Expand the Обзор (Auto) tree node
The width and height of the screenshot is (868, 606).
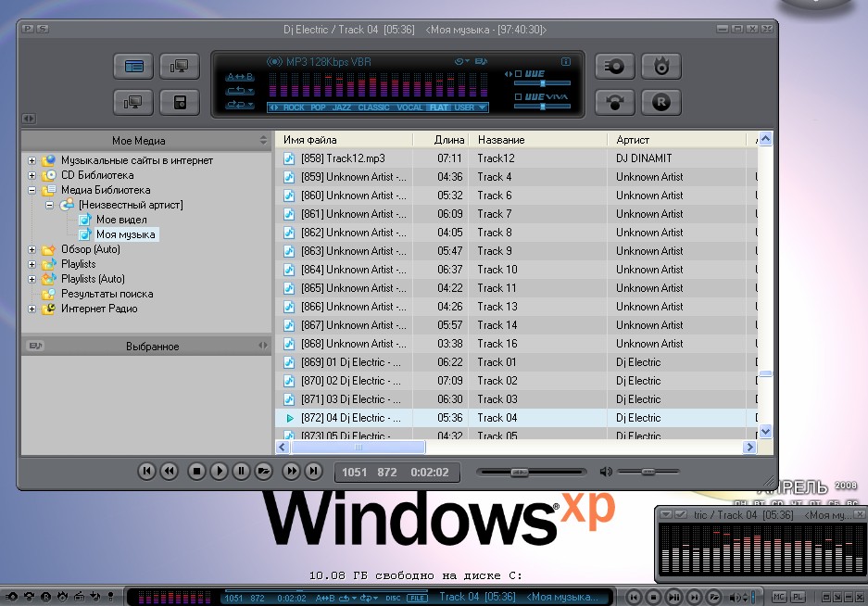tap(32, 250)
